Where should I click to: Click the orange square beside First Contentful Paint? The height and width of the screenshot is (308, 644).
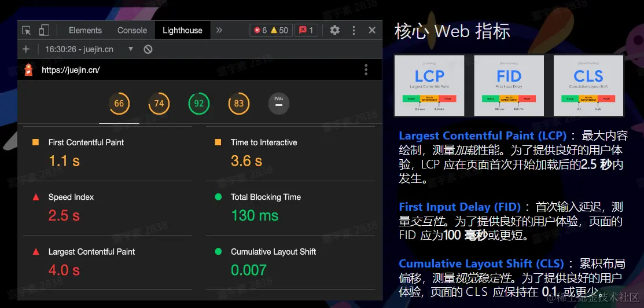pyautogui.click(x=36, y=142)
